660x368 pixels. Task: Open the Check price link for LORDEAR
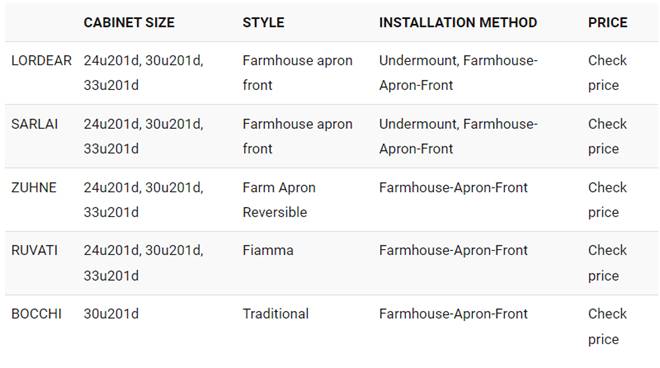point(607,73)
